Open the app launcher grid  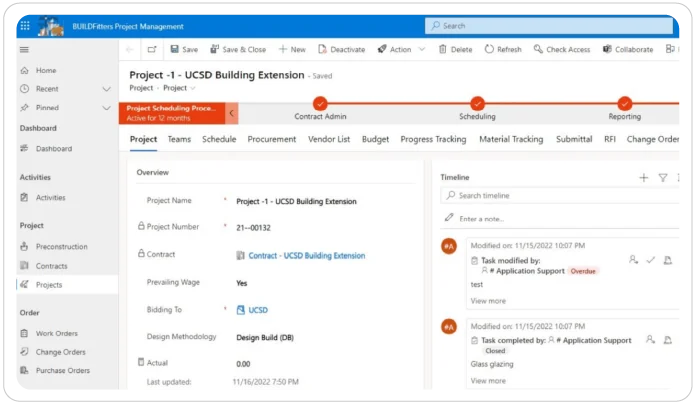(25, 26)
